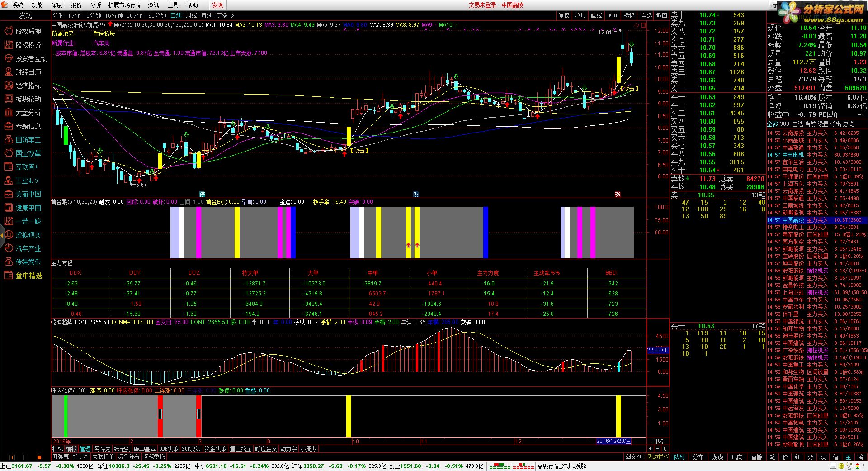Toggle 复权 price adjustment
The height and width of the screenshot is (471, 868).
[564, 15]
